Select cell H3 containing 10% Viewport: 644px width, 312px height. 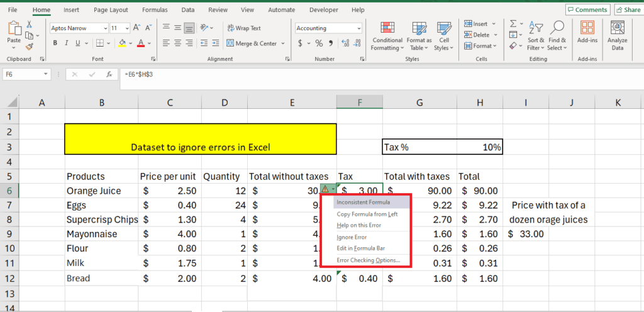479,147
